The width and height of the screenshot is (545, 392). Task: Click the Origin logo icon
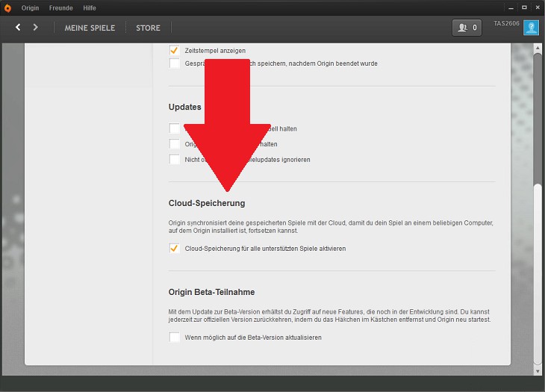(x=8, y=7)
